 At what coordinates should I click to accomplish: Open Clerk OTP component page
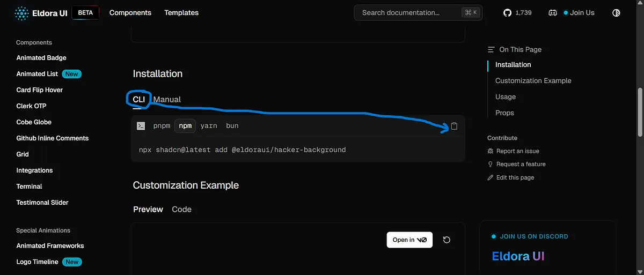31,106
